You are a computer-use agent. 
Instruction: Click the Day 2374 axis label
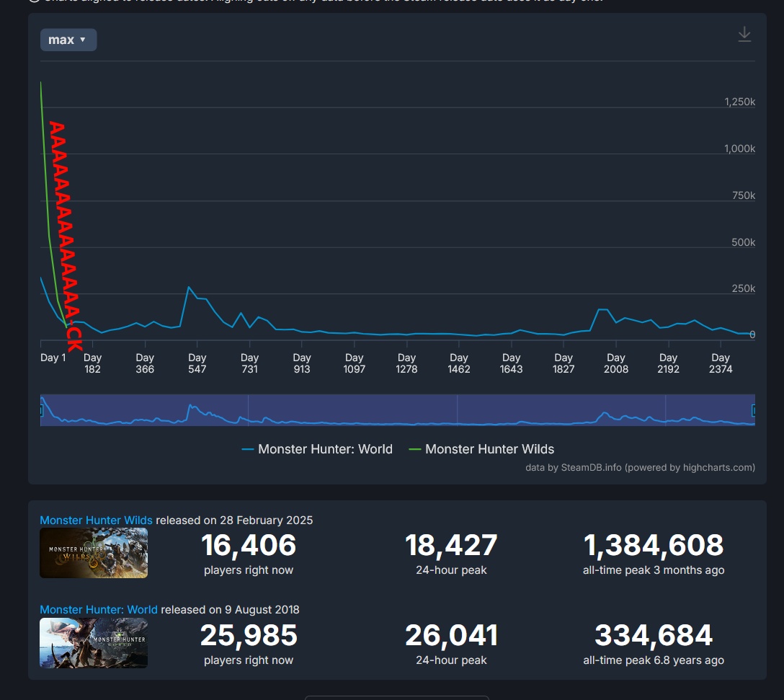721,363
